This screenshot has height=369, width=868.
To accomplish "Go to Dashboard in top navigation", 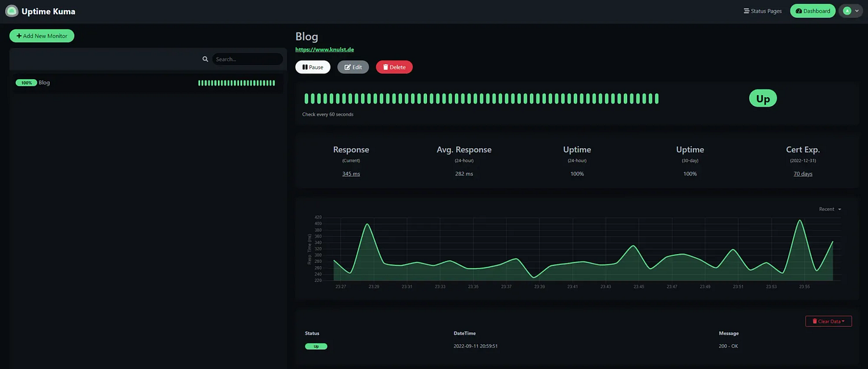I will pos(812,11).
